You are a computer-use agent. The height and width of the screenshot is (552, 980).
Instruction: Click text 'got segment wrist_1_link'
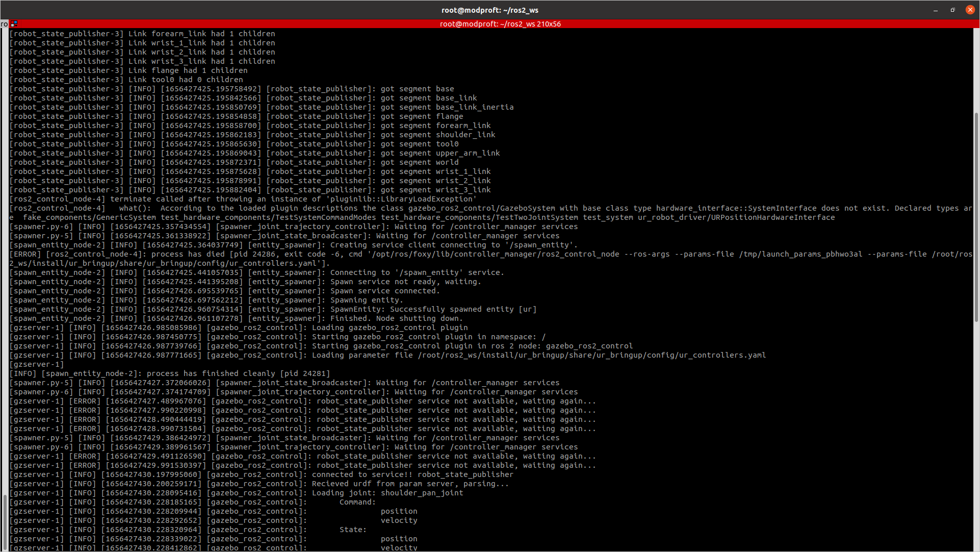435,171
